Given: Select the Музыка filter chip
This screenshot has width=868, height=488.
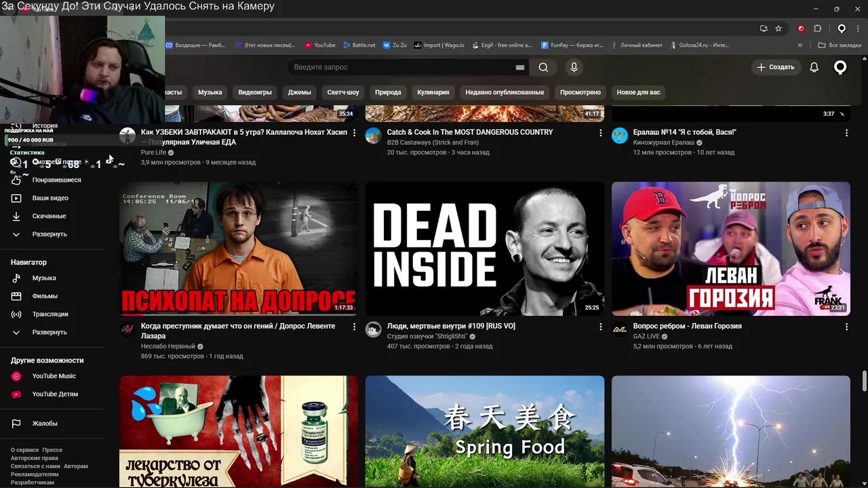Looking at the screenshot, I should tap(210, 92).
